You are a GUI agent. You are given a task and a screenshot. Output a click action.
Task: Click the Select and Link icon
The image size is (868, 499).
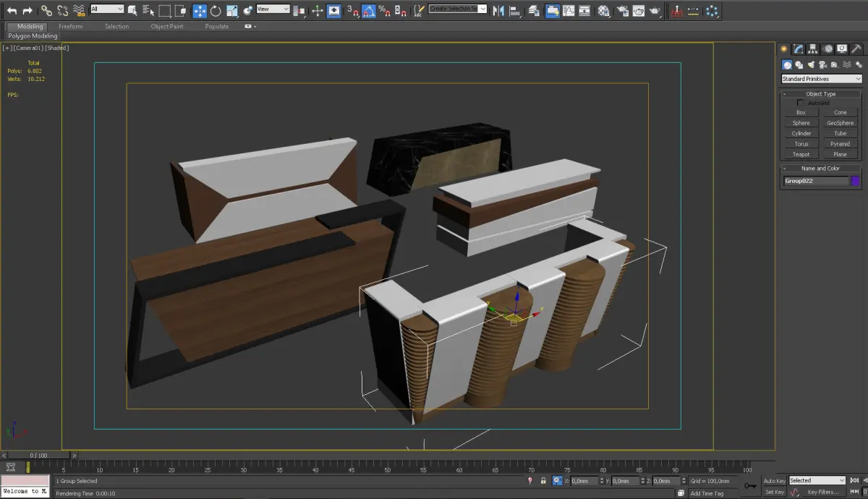[x=46, y=11]
